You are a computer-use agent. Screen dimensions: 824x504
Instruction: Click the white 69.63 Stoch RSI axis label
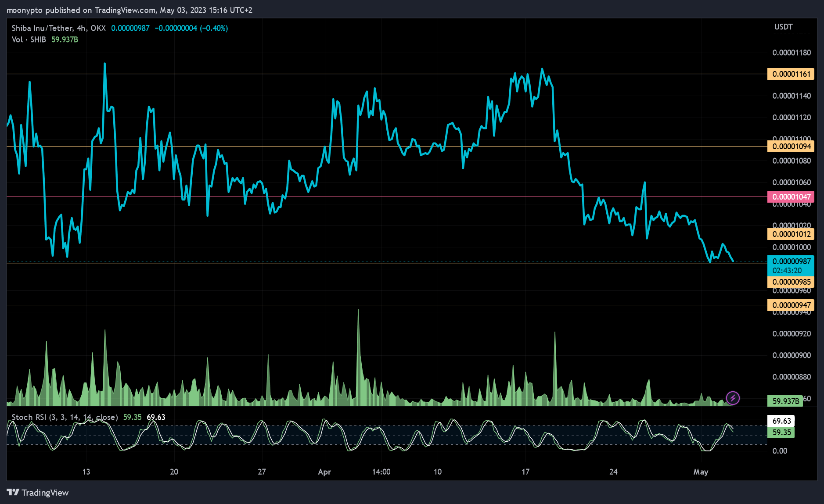pos(781,421)
